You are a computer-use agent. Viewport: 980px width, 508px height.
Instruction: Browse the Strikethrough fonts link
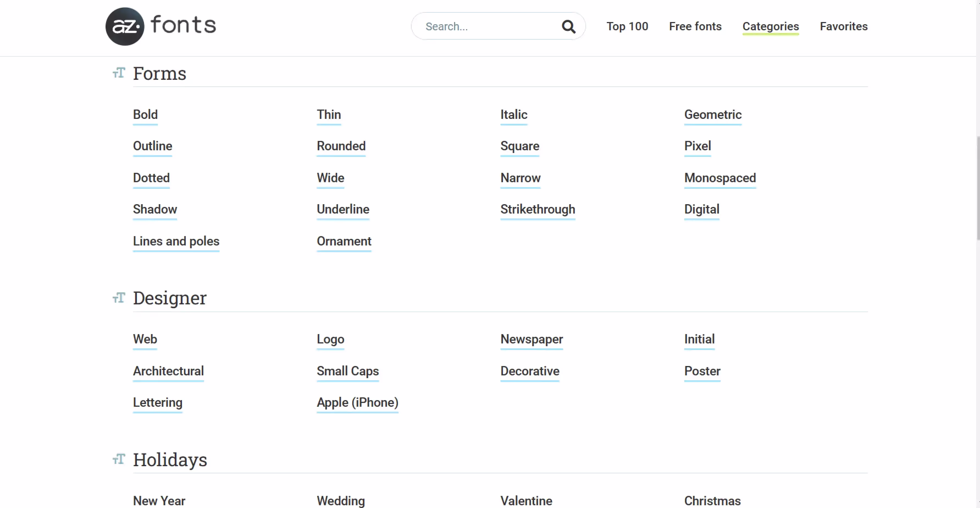point(537,209)
